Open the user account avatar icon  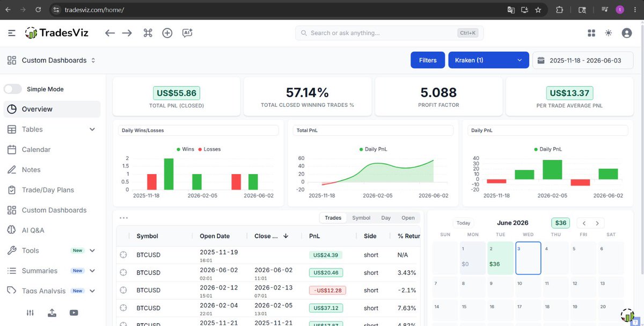coord(626,33)
